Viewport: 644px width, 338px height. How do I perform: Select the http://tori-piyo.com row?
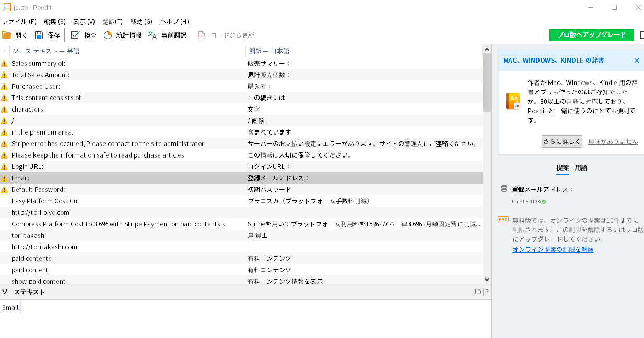point(241,212)
